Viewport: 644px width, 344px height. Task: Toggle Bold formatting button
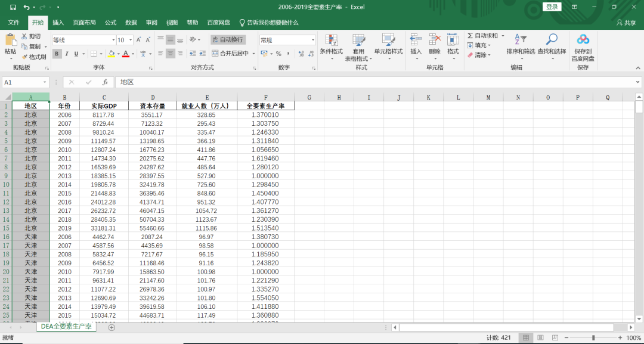57,54
